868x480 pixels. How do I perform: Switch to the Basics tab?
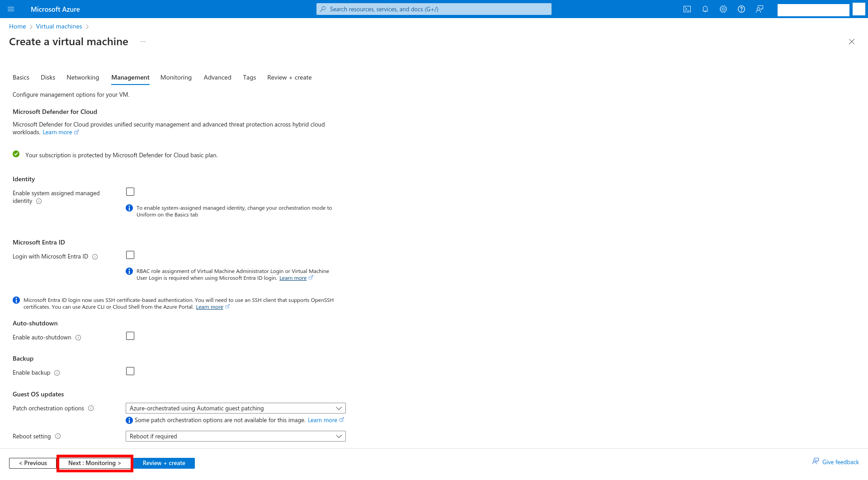tap(21, 77)
